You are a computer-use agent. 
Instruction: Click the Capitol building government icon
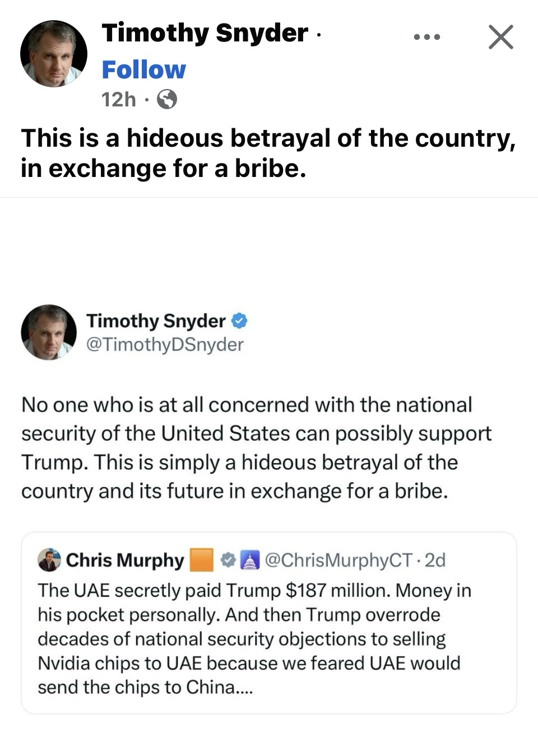click(248, 560)
